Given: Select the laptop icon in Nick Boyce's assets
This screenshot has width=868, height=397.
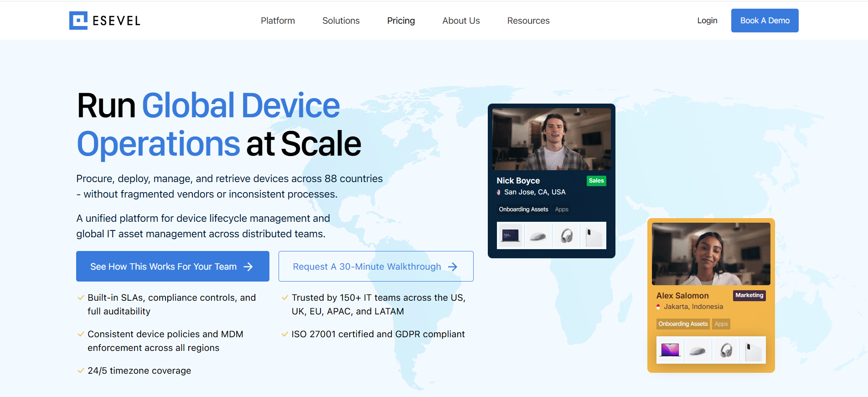Looking at the screenshot, I should click(510, 235).
